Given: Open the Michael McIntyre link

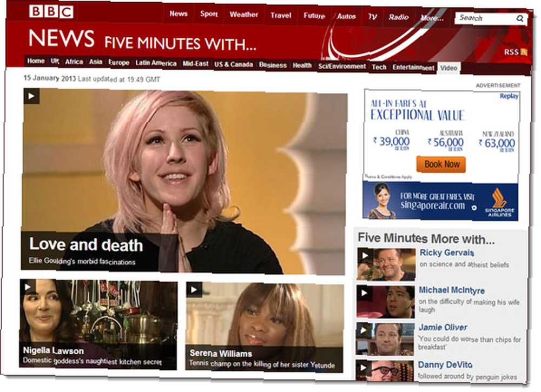Looking at the screenshot, I should [451, 290].
